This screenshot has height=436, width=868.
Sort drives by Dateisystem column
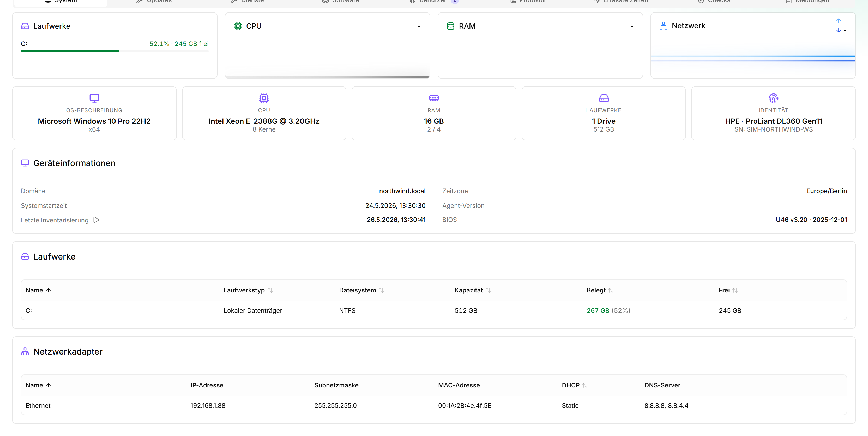pos(361,290)
